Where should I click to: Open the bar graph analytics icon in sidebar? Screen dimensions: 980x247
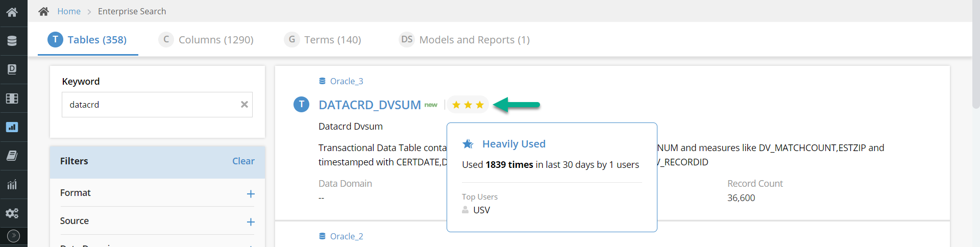[x=12, y=184]
